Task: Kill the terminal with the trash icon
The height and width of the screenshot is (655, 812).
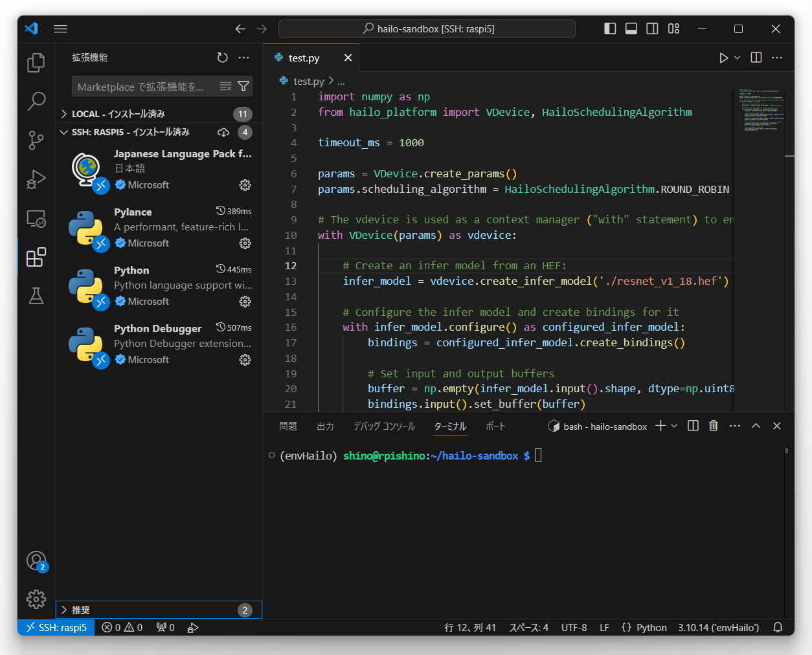Action: (713, 426)
